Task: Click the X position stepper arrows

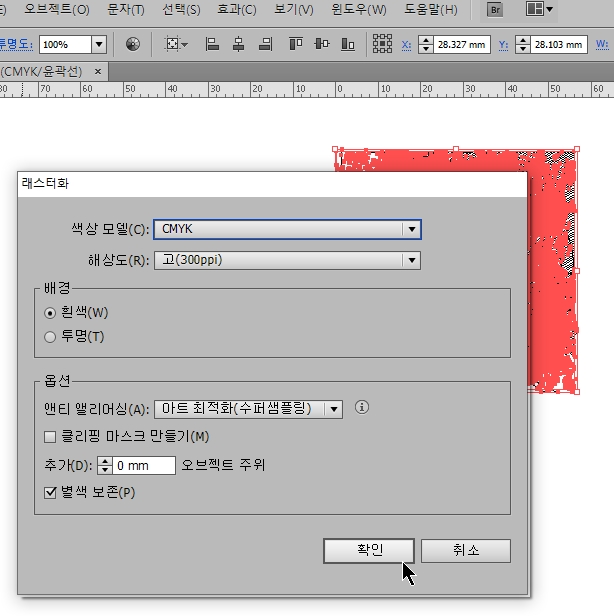Action: pyautogui.click(x=426, y=44)
